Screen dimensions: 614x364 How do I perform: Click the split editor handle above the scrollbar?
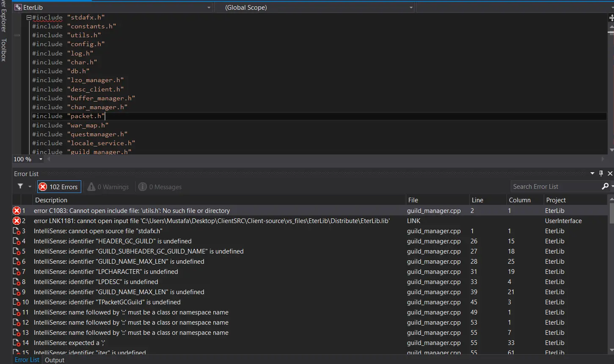[611, 17]
